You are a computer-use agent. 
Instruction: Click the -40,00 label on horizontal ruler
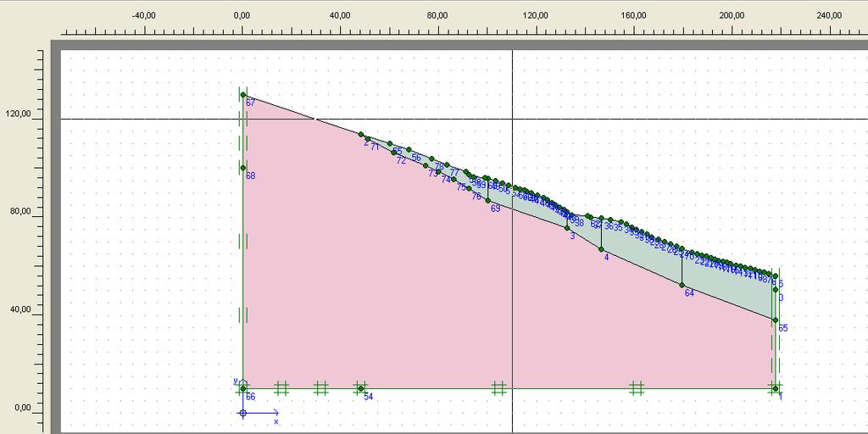click(x=143, y=15)
